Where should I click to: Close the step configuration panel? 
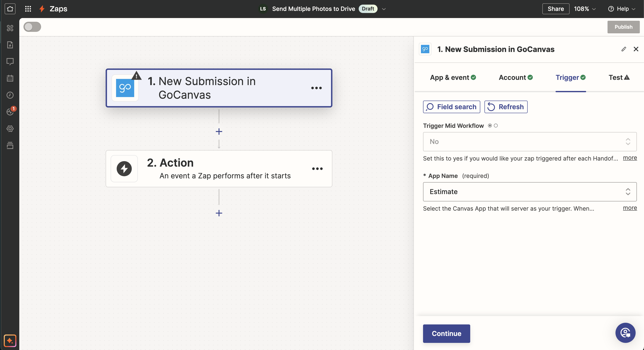(636, 49)
